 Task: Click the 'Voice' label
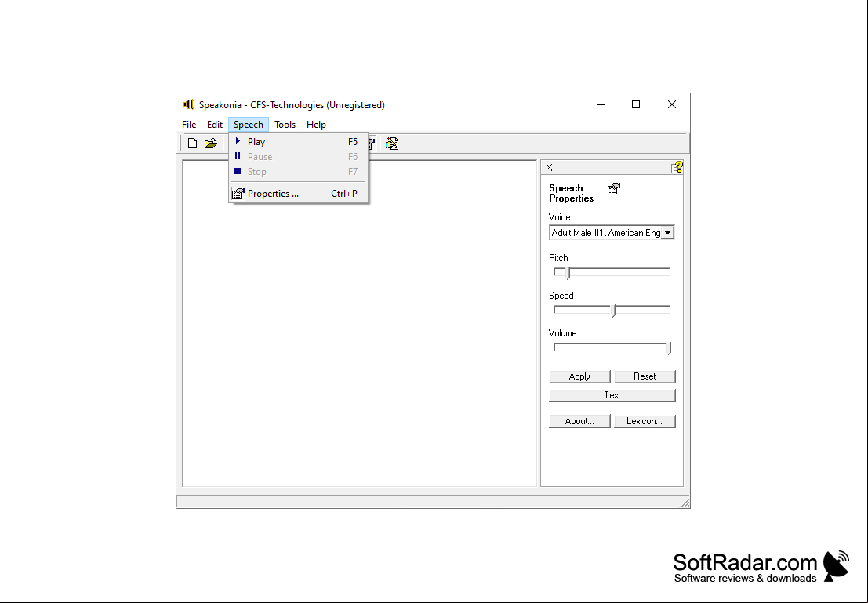tap(559, 217)
